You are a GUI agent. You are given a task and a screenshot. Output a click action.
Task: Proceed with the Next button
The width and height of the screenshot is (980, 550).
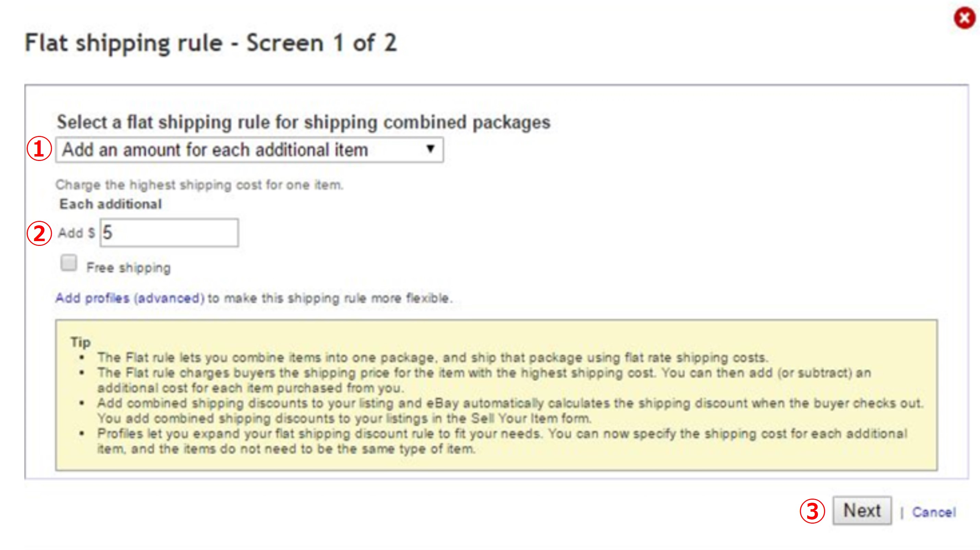[862, 511]
